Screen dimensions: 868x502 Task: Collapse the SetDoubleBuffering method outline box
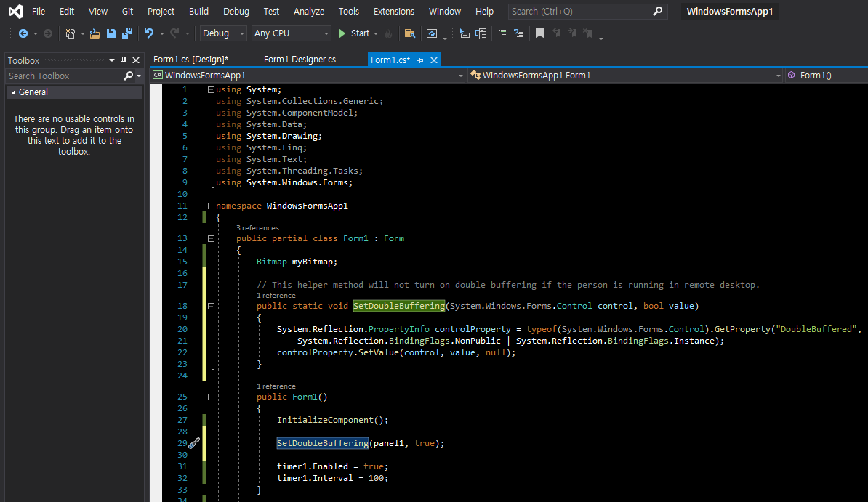211,306
